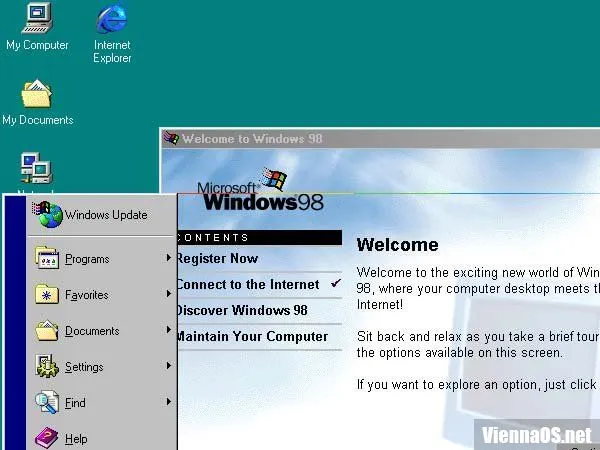Expand the Documents submenu arrow
Screen dimensions: 600x450
point(168,330)
